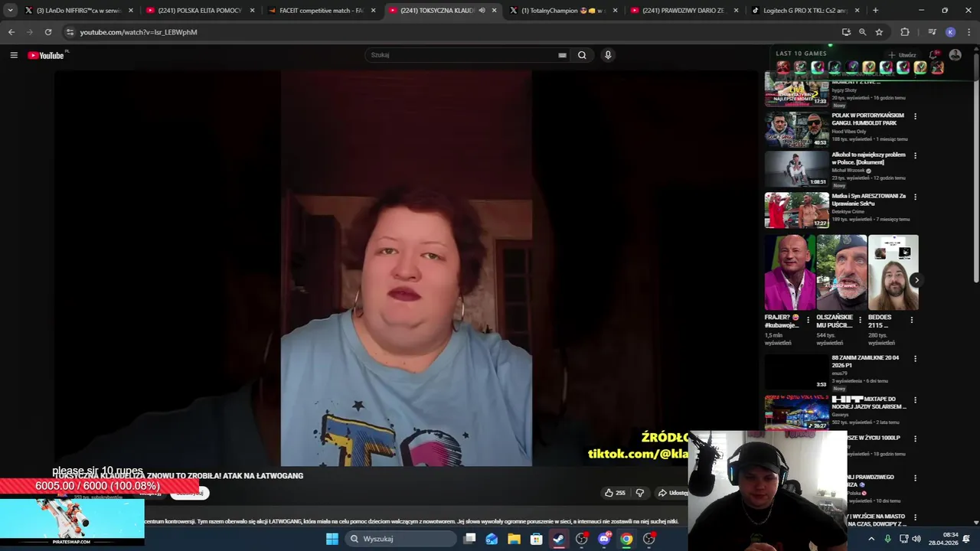
Task: Open the Chrome profile avatar K
Action: [x=950, y=32]
